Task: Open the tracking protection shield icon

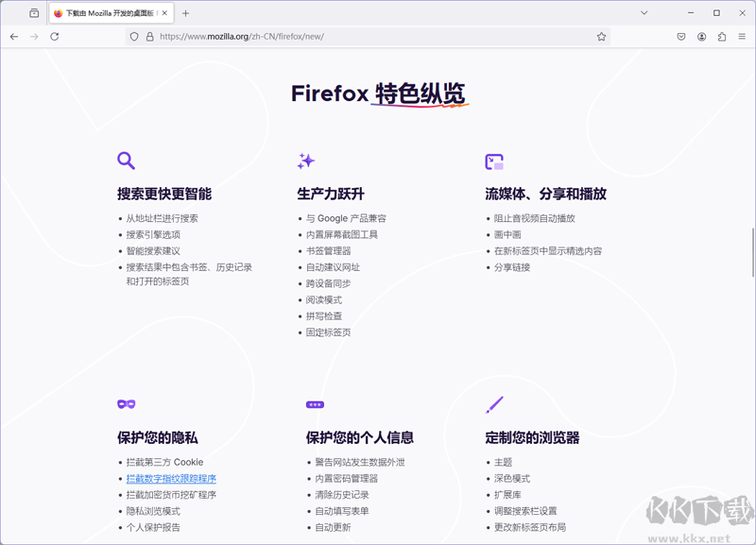Action: pos(134,36)
